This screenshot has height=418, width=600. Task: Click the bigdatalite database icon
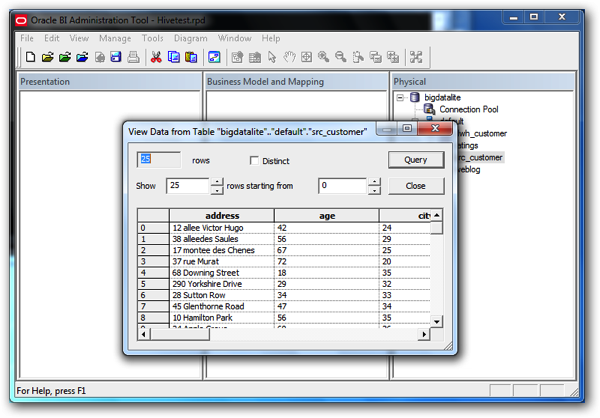tap(415, 97)
